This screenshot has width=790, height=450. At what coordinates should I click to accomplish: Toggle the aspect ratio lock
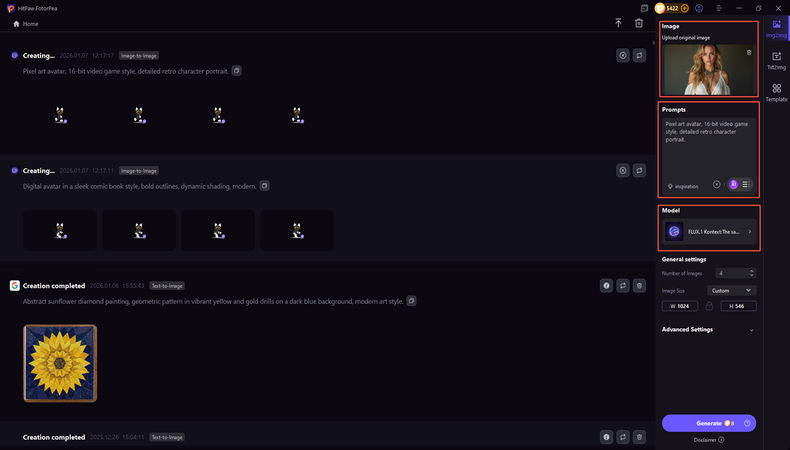click(x=709, y=306)
